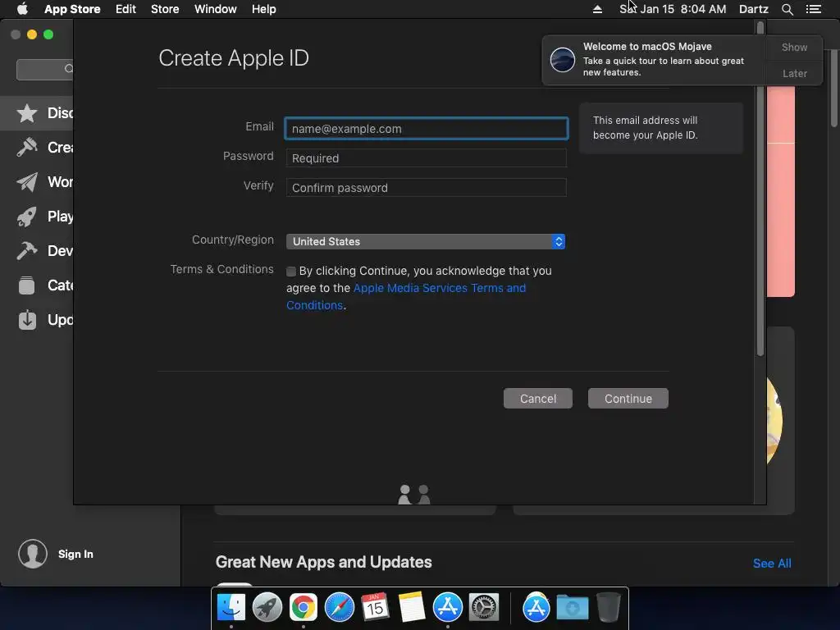Open the Downloads folder in dock
The height and width of the screenshot is (630, 840).
click(x=572, y=608)
